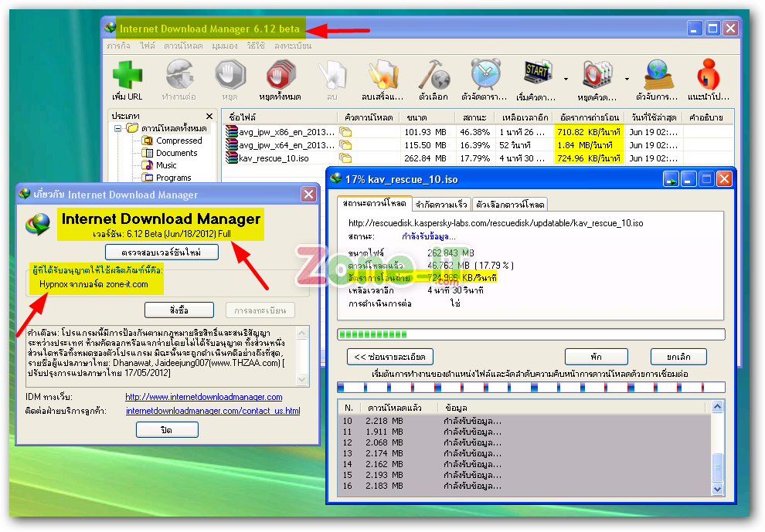Click connection list scroll up arrow
The image size is (765, 532).
717,406
